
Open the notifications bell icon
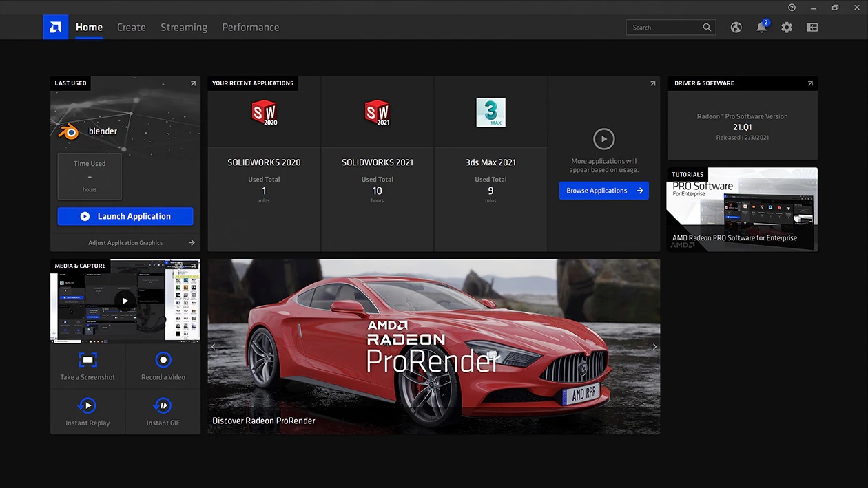coord(761,28)
